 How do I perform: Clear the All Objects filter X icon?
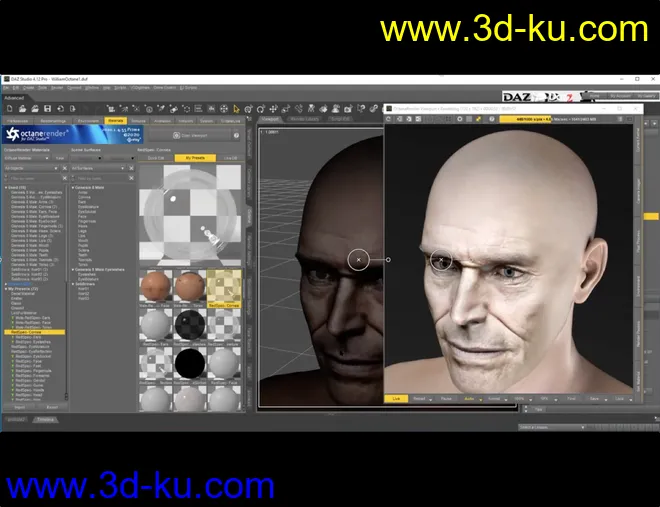point(66,170)
